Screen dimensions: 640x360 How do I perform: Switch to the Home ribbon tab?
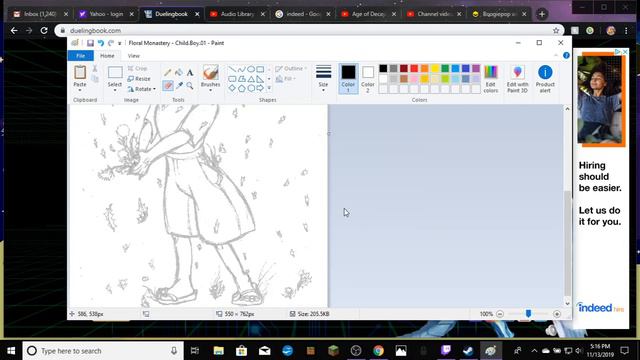[x=107, y=56]
